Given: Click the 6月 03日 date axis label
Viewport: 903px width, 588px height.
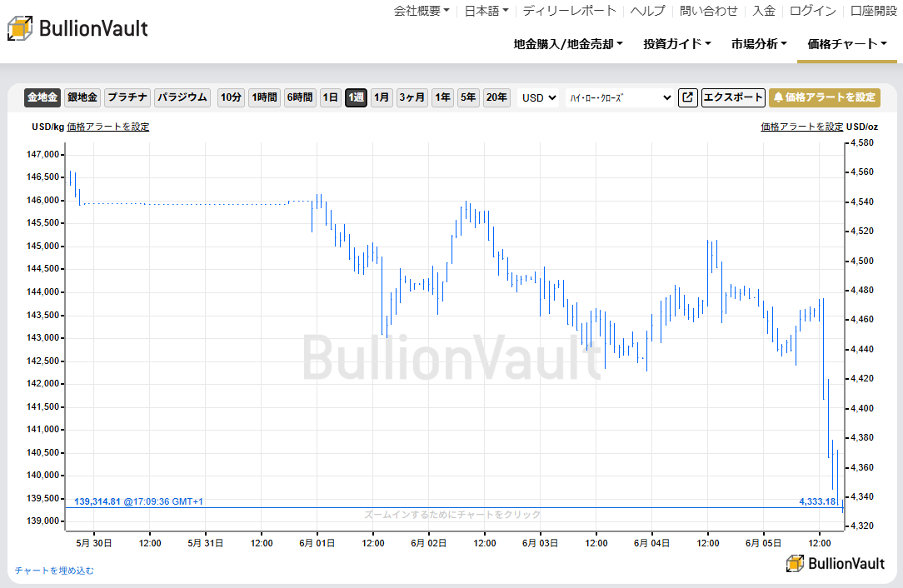Looking at the screenshot, I should click(540, 543).
